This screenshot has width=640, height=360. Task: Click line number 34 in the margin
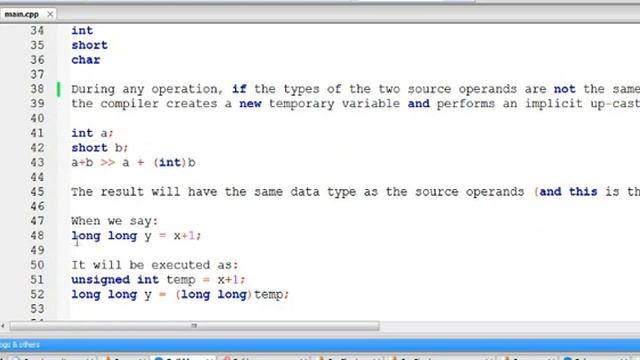coord(37,31)
